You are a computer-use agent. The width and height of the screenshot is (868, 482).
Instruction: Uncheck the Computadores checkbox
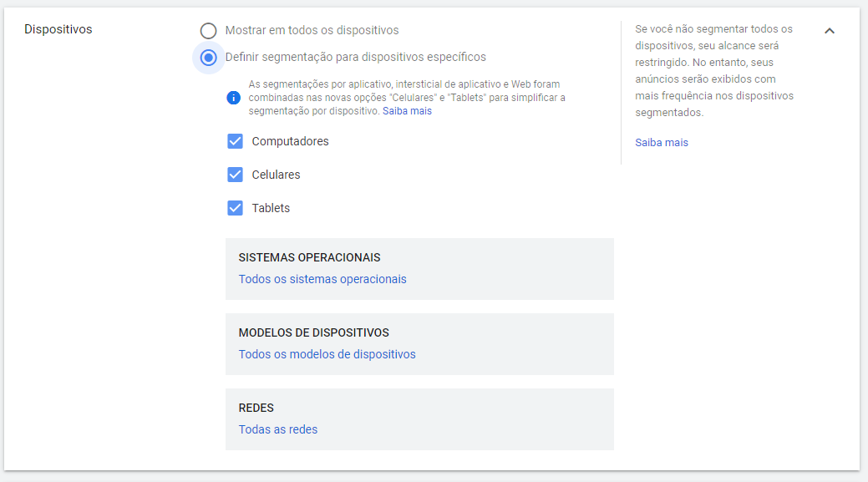tap(236, 141)
